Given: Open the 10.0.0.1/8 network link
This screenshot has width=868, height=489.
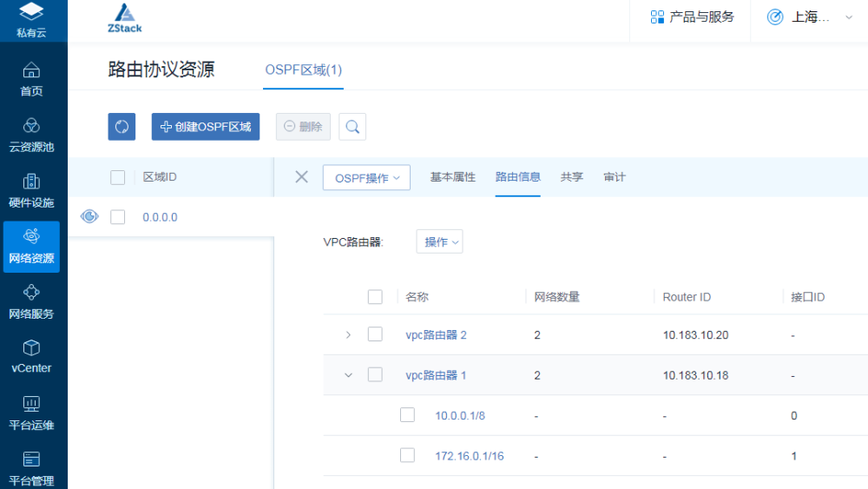Looking at the screenshot, I should point(460,416).
